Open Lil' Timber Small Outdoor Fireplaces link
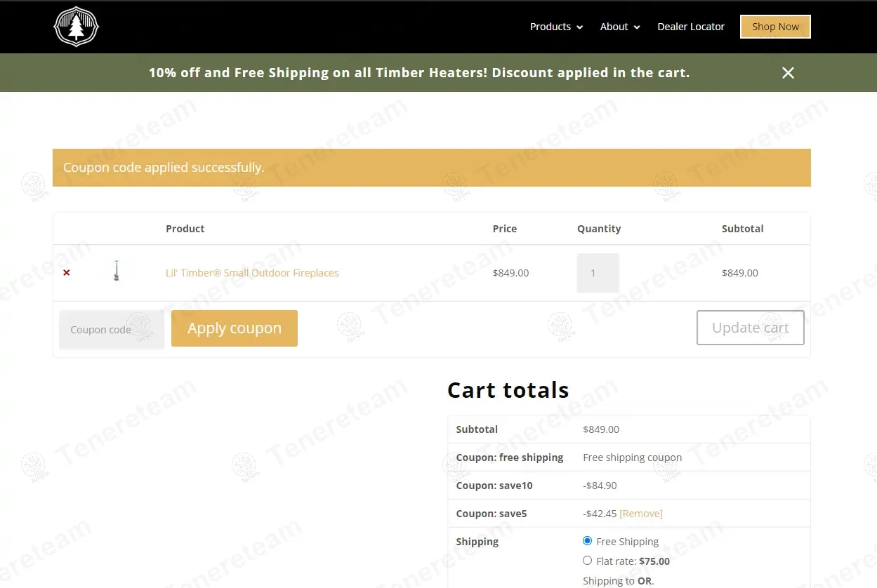The image size is (877, 588). 252,273
